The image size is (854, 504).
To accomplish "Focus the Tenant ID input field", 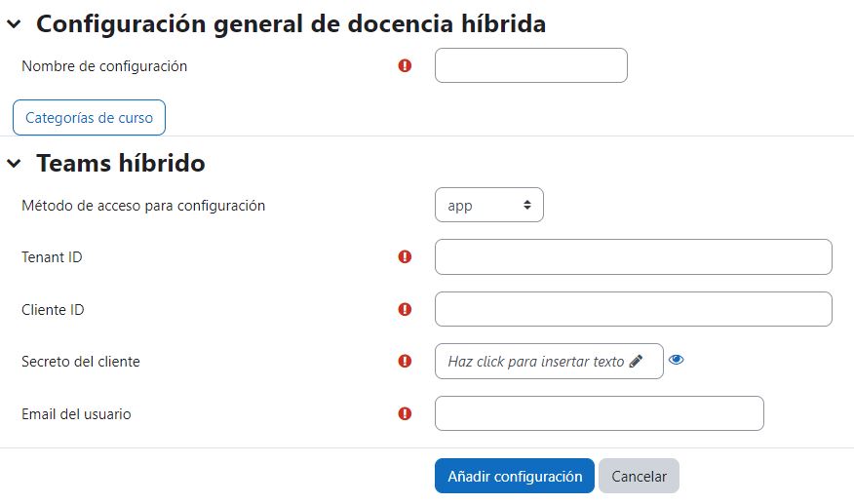I will (634, 256).
